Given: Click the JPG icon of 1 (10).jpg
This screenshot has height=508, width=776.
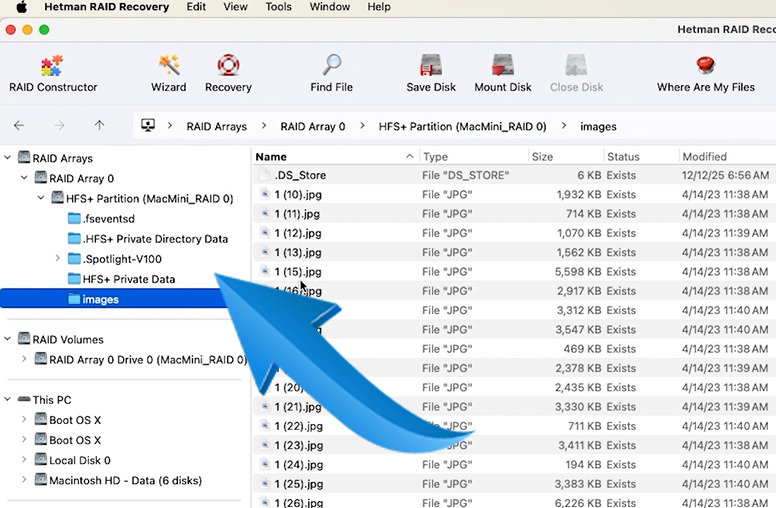Looking at the screenshot, I should point(265,194).
